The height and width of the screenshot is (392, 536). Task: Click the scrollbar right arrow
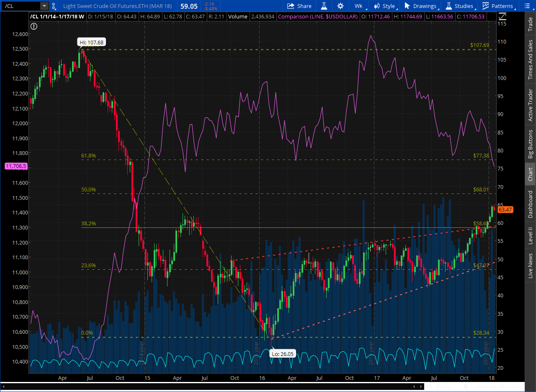pyautogui.click(x=421, y=387)
